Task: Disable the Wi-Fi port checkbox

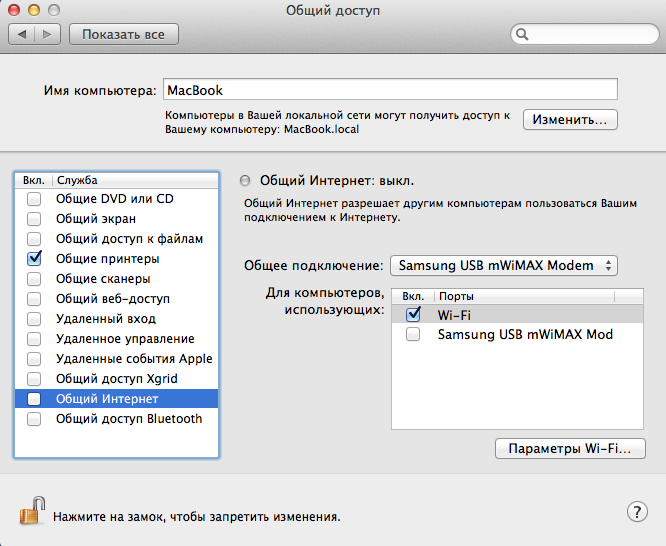Action: click(x=414, y=314)
